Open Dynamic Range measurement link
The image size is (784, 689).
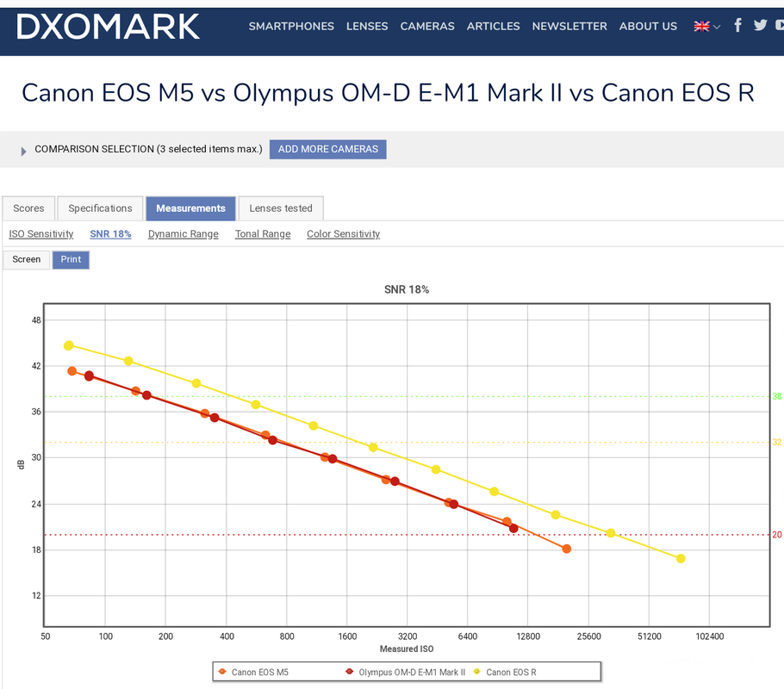pos(183,234)
